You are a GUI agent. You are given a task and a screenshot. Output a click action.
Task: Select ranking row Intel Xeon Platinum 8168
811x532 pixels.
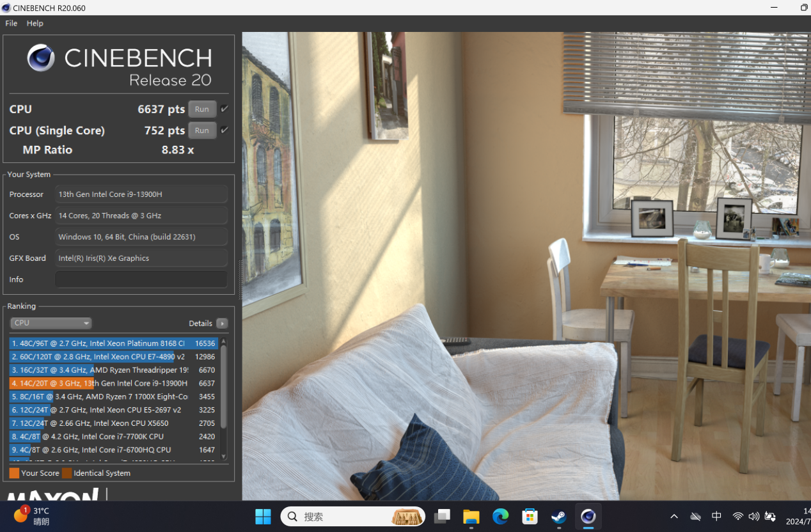pos(114,343)
